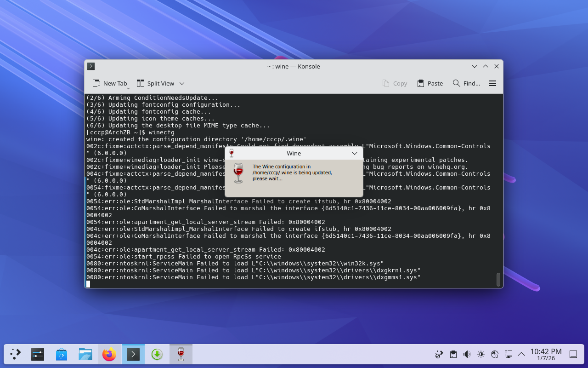Expand the Split View dropdown chevron
This screenshot has width=588, height=368.
pyautogui.click(x=182, y=83)
